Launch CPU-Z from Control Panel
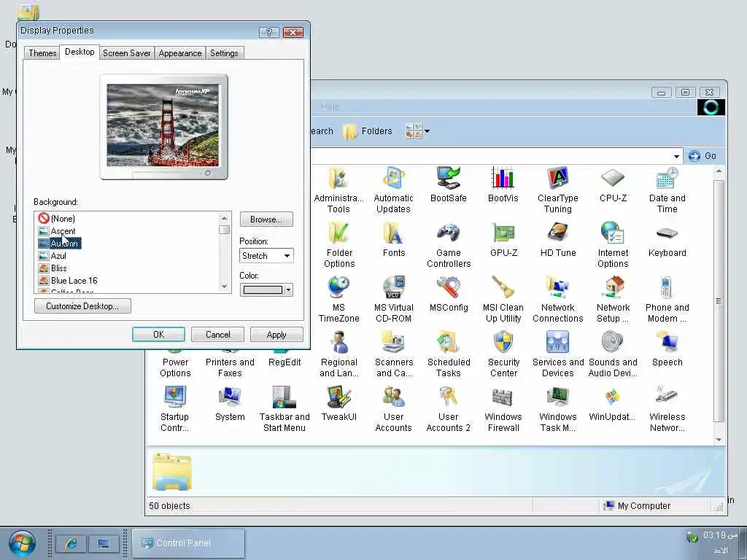The image size is (747, 560). pyautogui.click(x=613, y=184)
